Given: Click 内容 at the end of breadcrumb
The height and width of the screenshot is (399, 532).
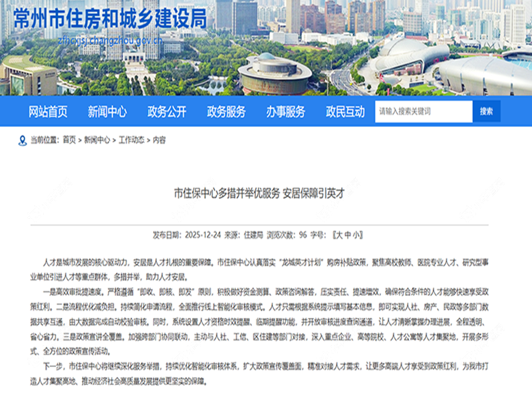Looking at the screenshot, I should click(160, 140).
